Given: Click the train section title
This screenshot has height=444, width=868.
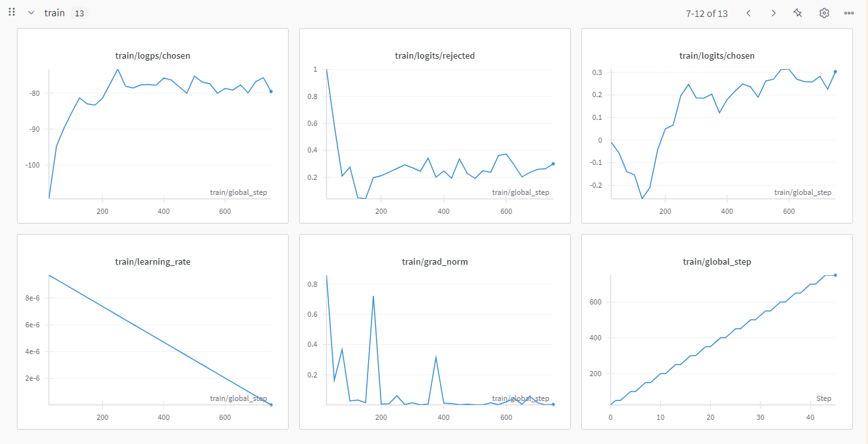Looking at the screenshot, I should coord(55,13).
